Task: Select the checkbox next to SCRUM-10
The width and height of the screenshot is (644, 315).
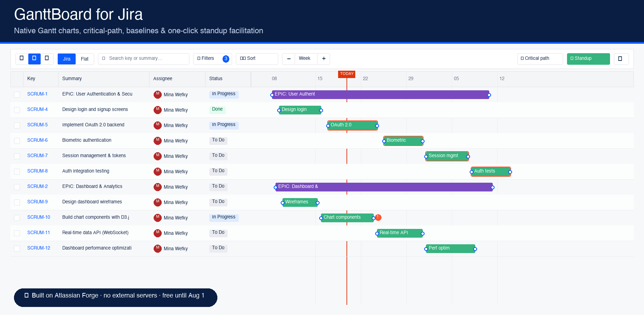Action: click(x=17, y=218)
